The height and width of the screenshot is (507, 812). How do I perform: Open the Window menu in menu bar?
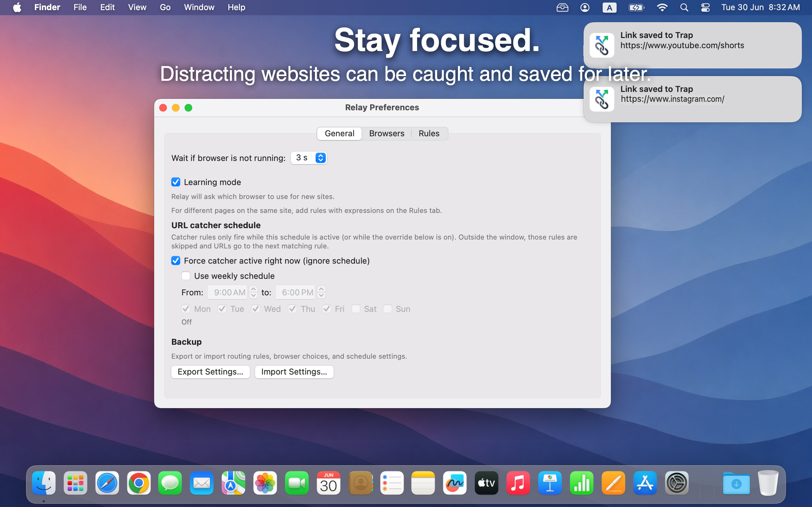coord(199,7)
